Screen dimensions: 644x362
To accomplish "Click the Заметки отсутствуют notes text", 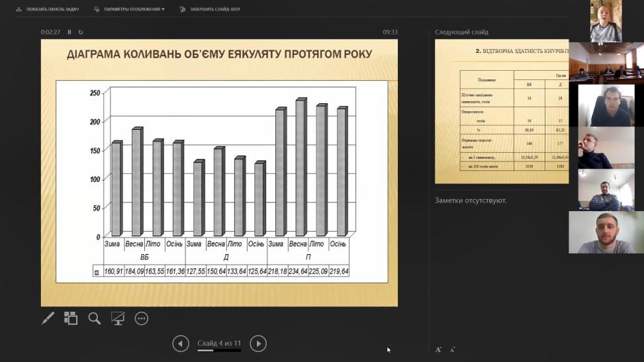I will 471,201.
